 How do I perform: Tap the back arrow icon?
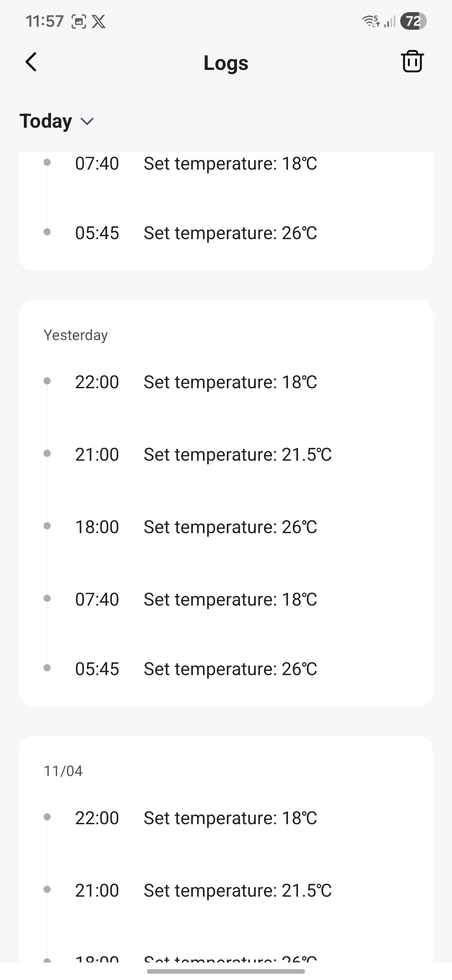point(31,62)
